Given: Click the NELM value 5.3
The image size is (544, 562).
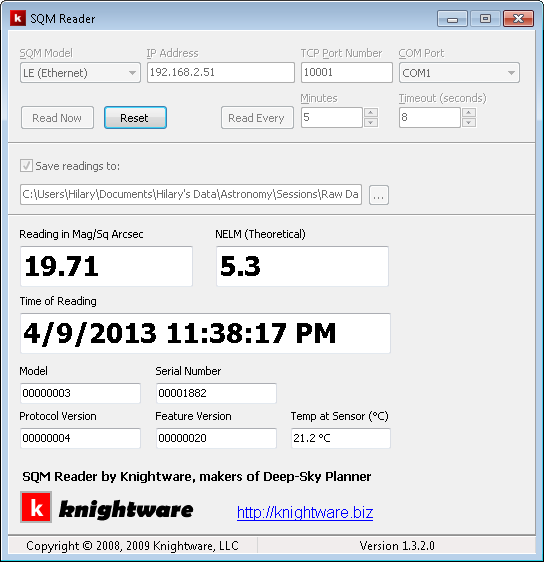Looking at the screenshot, I should (x=302, y=266).
